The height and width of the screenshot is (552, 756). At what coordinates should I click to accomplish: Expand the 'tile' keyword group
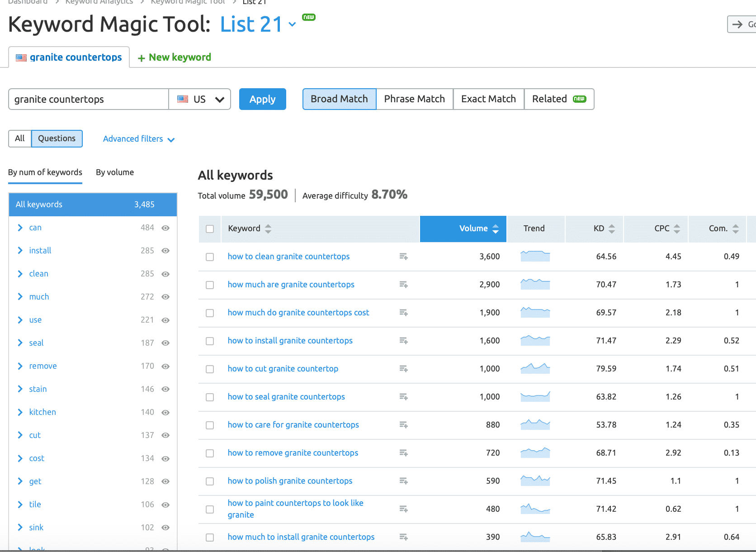click(x=20, y=504)
